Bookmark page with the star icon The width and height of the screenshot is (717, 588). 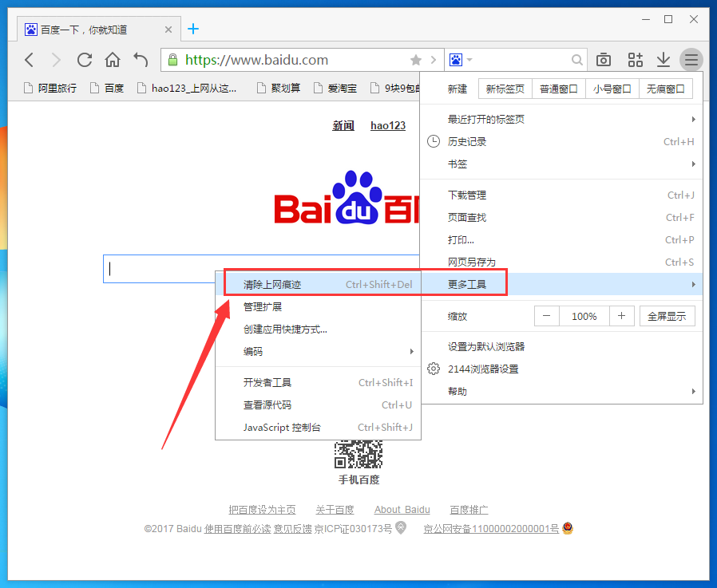coord(416,60)
